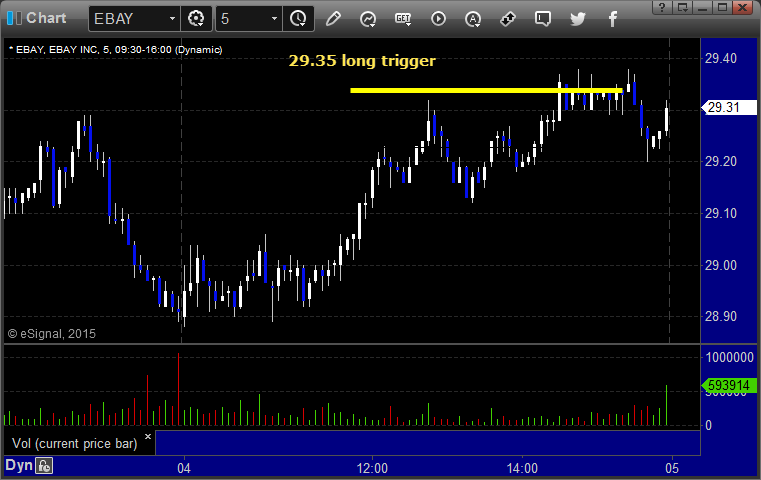Screen dimensions: 761x480
Task: Click the Dyn time mode label
Action: (x=19, y=465)
